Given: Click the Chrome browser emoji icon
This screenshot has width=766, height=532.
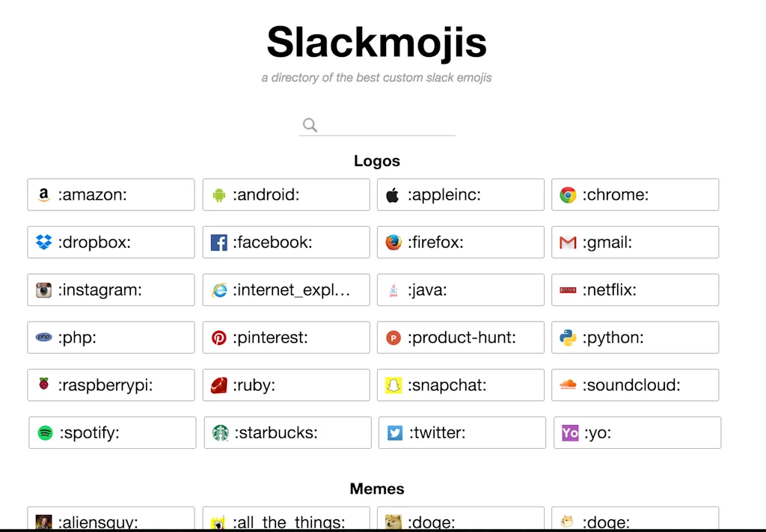Looking at the screenshot, I should click(568, 195).
